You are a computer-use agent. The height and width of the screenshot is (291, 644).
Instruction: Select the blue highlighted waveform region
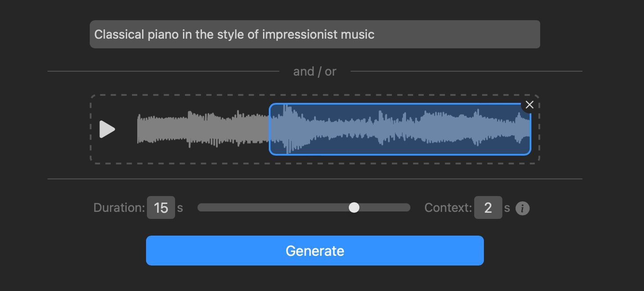tap(400, 129)
